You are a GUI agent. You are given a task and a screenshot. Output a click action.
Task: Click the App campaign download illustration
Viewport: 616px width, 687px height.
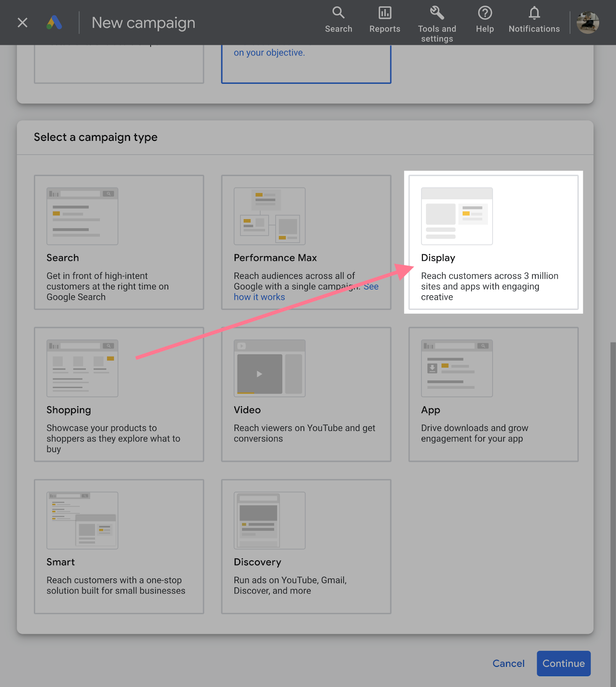tap(457, 368)
